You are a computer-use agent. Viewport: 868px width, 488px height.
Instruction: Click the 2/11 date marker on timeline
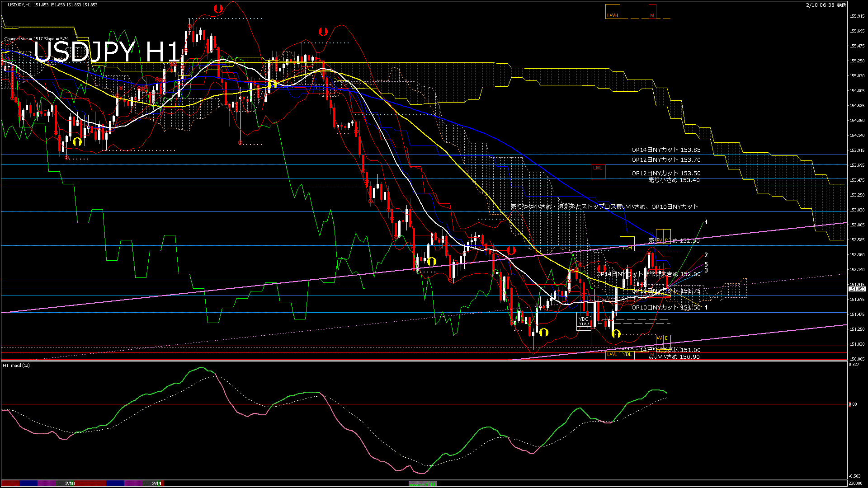[156, 483]
